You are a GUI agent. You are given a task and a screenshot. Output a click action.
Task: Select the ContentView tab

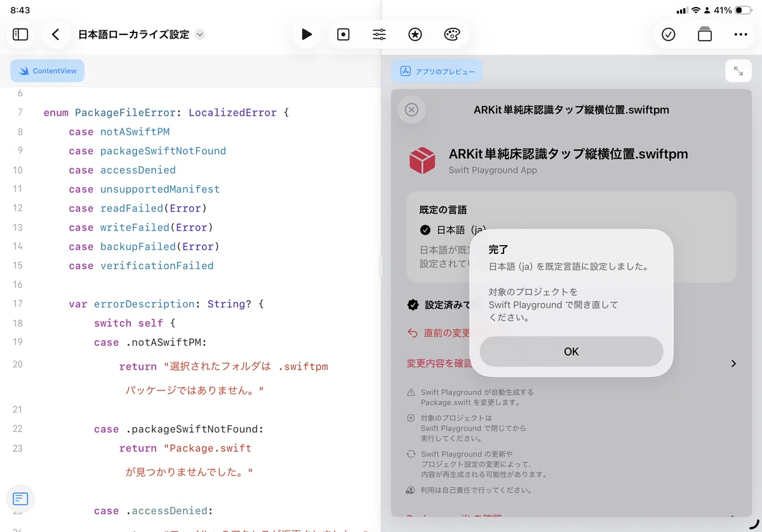coord(48,71)
